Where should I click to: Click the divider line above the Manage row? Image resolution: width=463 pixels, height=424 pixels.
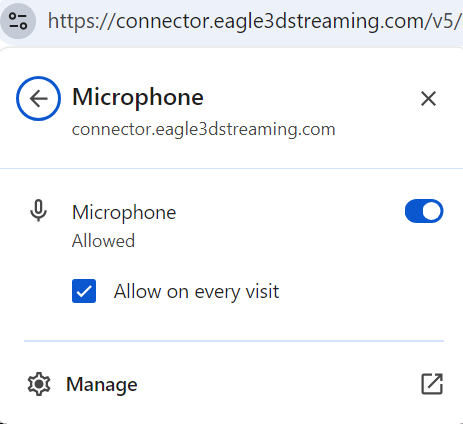(x=234, y=341)
